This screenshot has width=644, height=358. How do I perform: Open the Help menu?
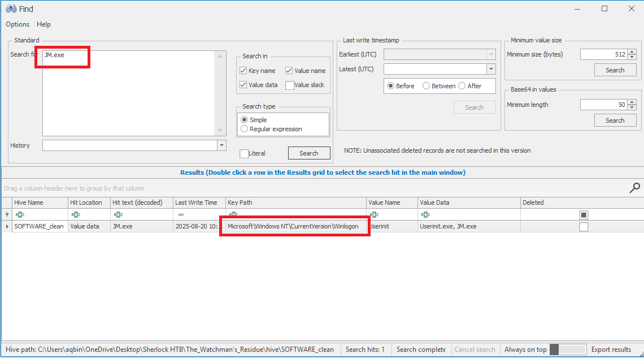click(43, 24)
